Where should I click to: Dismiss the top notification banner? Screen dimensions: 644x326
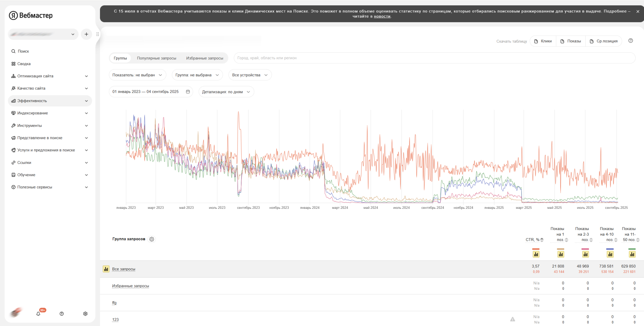(x=638, y=11)
